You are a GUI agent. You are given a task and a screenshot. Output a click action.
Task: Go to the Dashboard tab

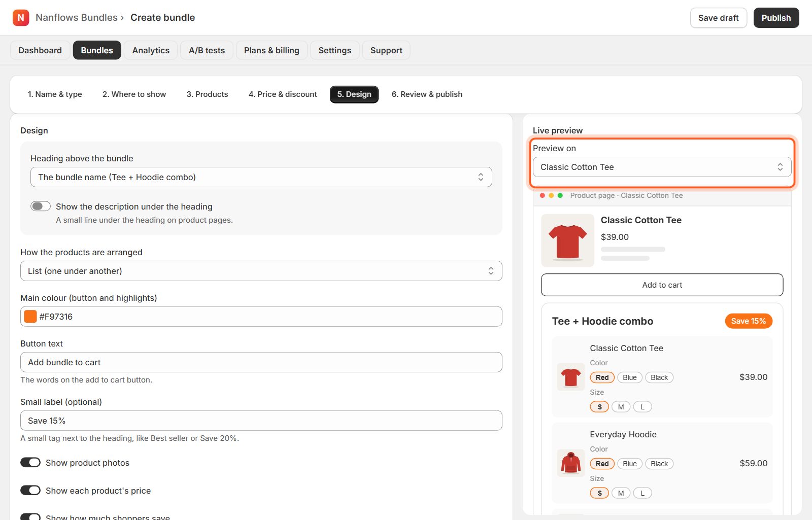[40, 50]
